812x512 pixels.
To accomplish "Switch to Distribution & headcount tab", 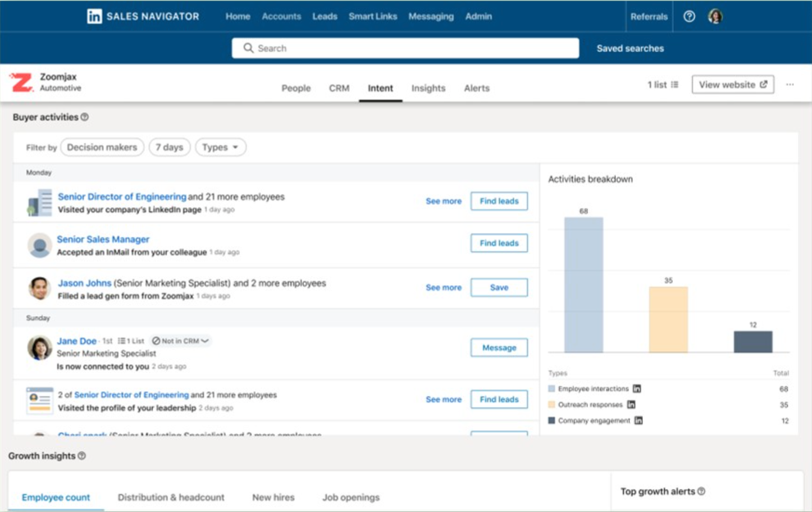I will point(171,497).
